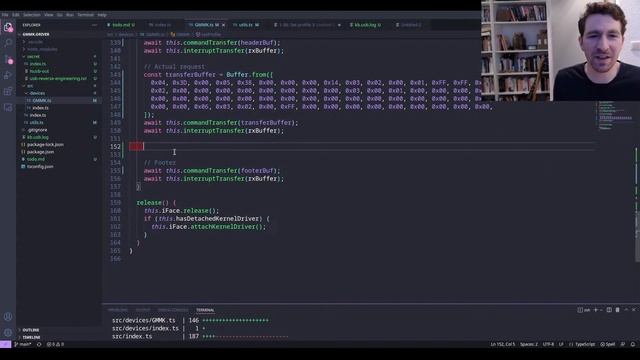
Task: Maximize the terminal panel with chevron
Action: click(x=626, y=310)
